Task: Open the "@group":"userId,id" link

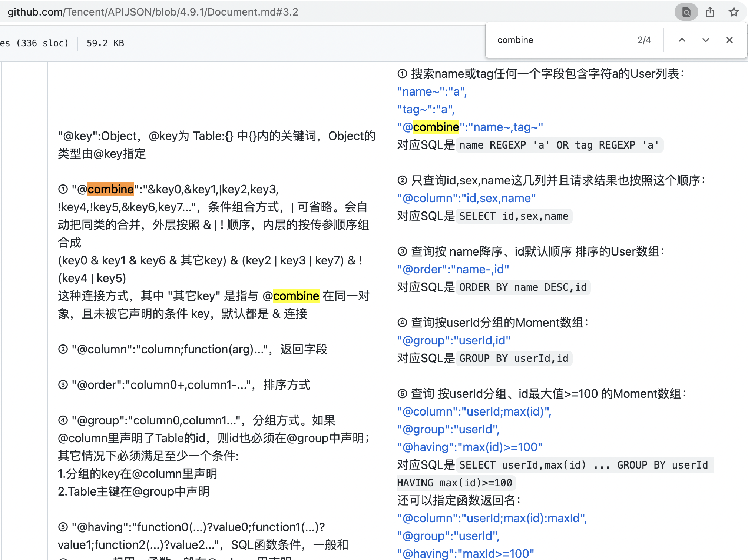Action: (454, 340)
